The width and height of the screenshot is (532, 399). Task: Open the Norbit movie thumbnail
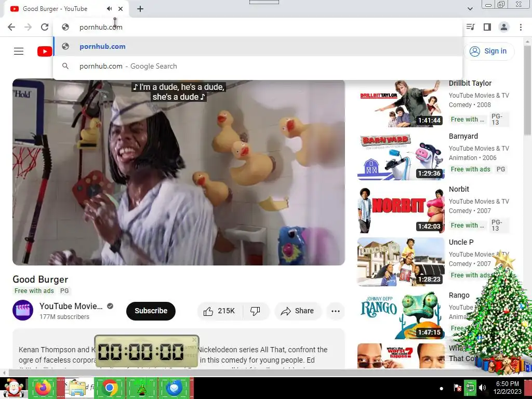[x=401, y=209]
